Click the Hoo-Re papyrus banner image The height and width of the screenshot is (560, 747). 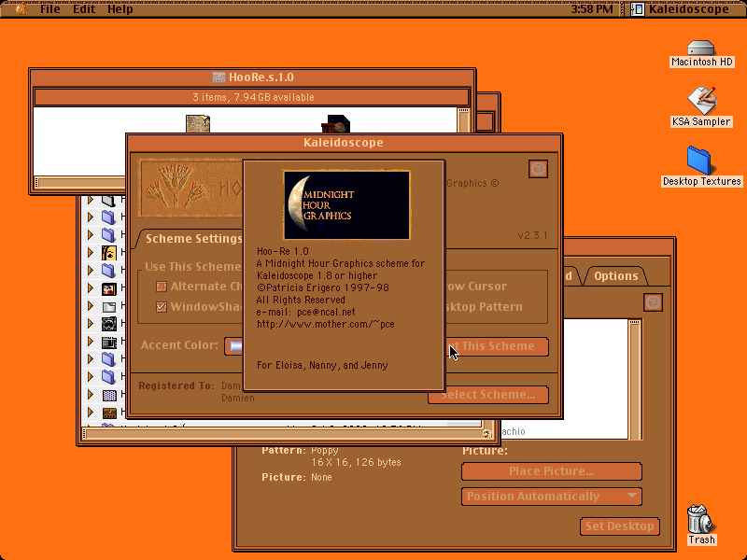click(190, 189)
